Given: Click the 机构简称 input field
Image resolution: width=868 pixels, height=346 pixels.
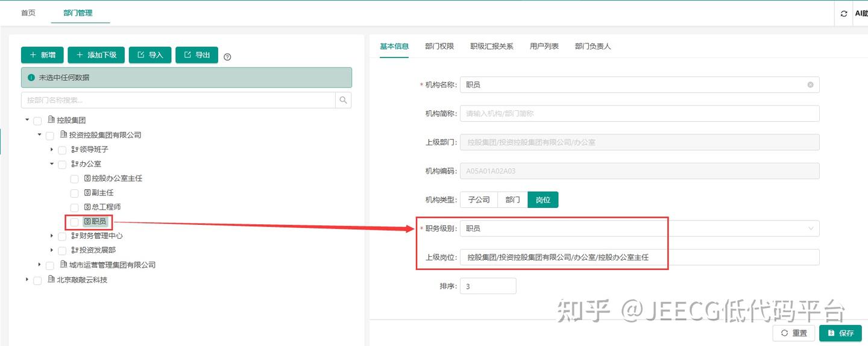Looking at the screenshot, I should (640, 113).
